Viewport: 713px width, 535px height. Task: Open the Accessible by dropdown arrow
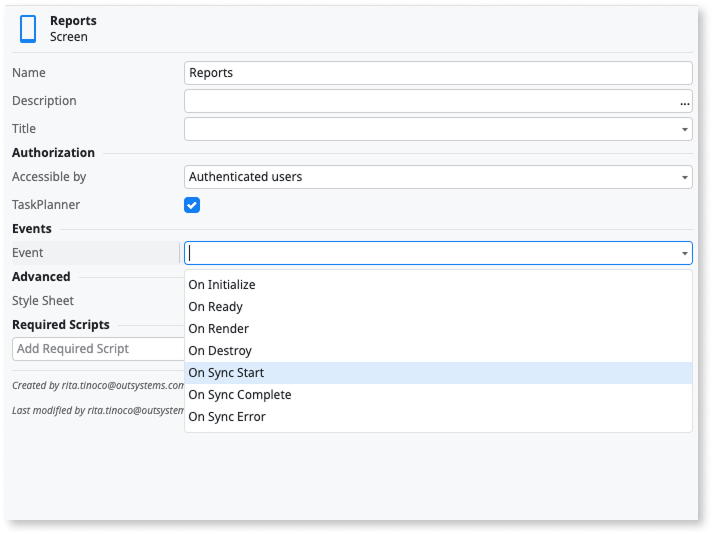pos(684,177)
